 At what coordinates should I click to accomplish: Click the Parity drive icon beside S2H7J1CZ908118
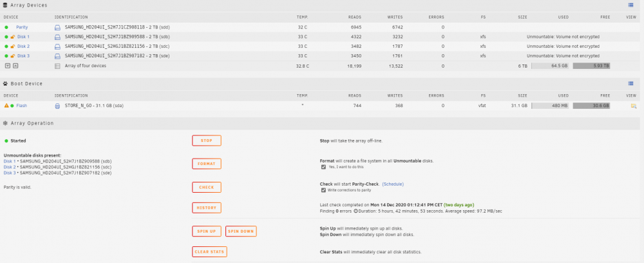pyautogui.click(x=57, y=27)
